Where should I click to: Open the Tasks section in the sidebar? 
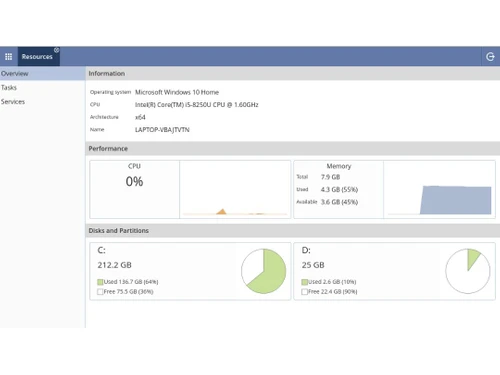(42, 87)
